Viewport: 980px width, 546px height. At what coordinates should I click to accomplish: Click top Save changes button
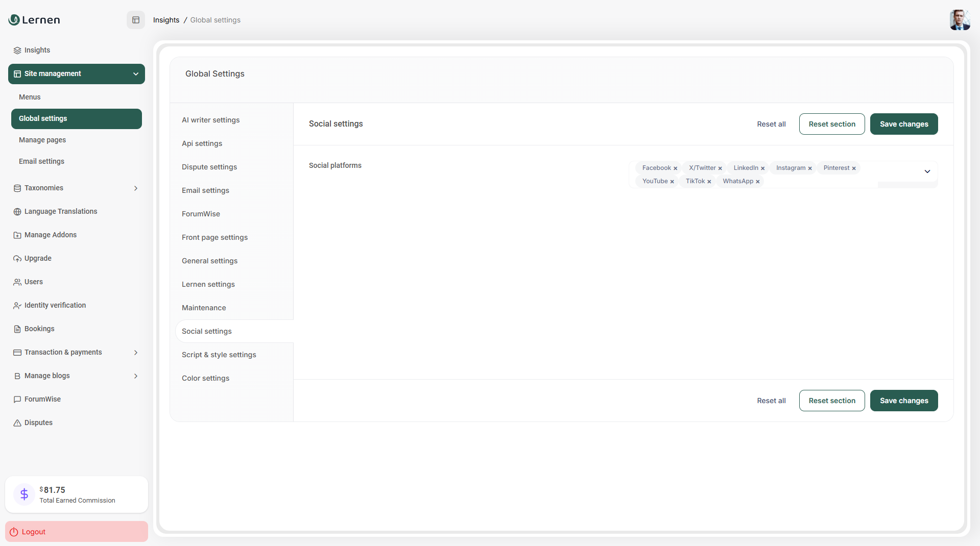pyautogui.click(x=903, y=124)
